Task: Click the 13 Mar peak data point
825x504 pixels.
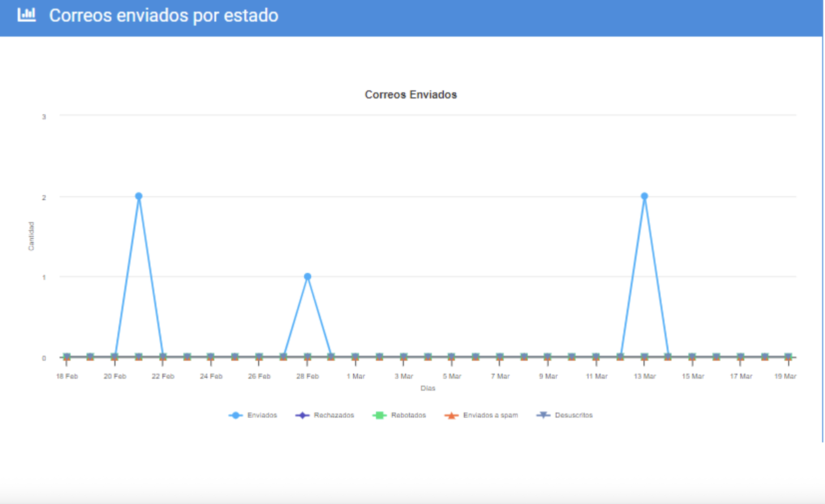Action: point(644,196)
